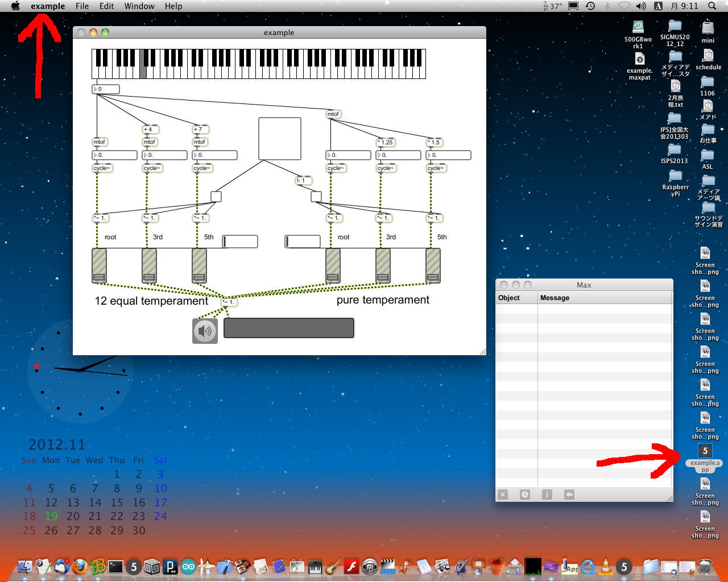Click root gain slider in pure temperament section
This screenshot has width=728, height=582.
333,265
